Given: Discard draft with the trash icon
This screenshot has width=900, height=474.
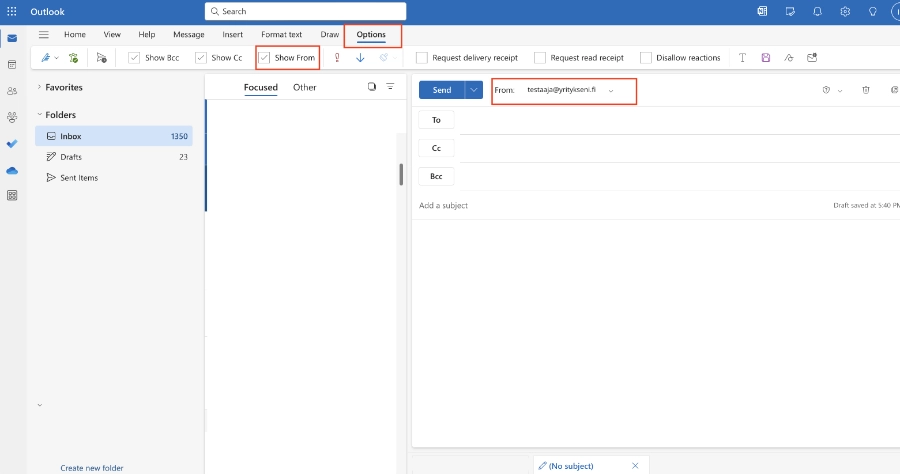Looking at the screenshot, I should [x=866, y=90].
